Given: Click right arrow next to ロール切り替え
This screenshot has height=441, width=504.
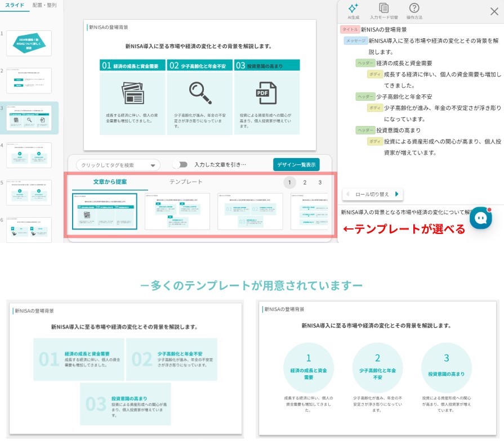Looking at the screenshot, I should click(x=396, y=194).
